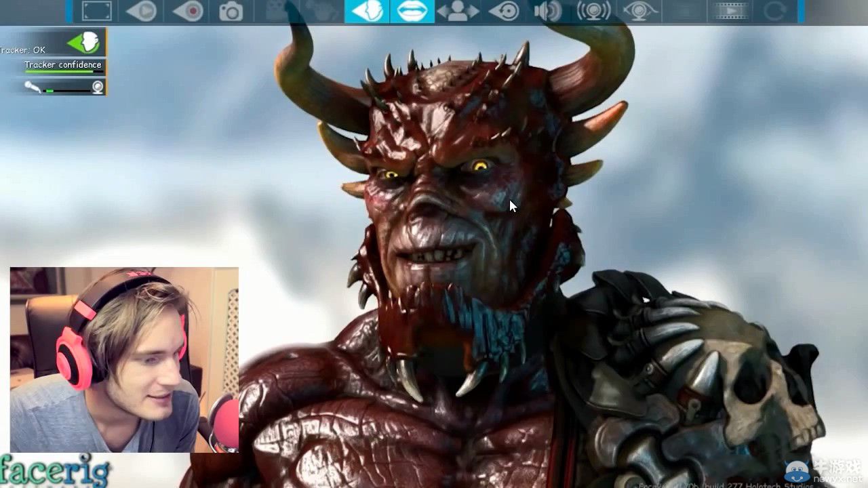Screen dimensions: 868x488
Task: Click the small webcam icon in tracker panel
Action: (x=98, y=87)
